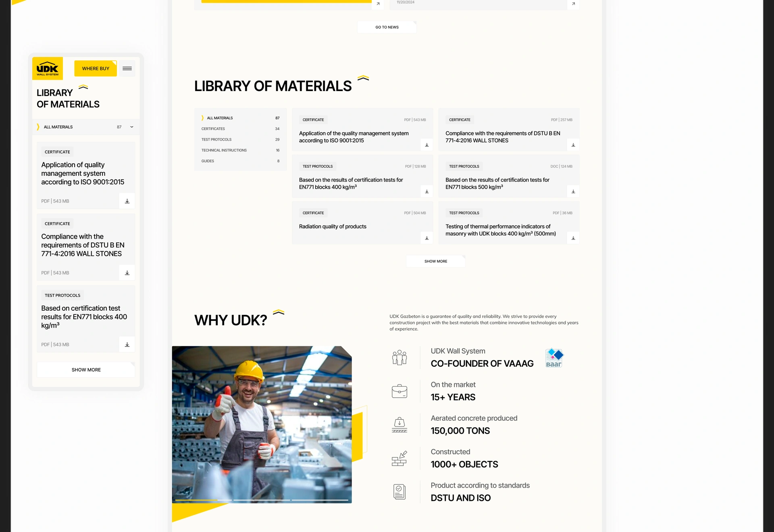This screenshot has width=774, height=532.
Task: Click desktop Show More under materials grid
Action: pyautogui.click(x=435, y=261)
